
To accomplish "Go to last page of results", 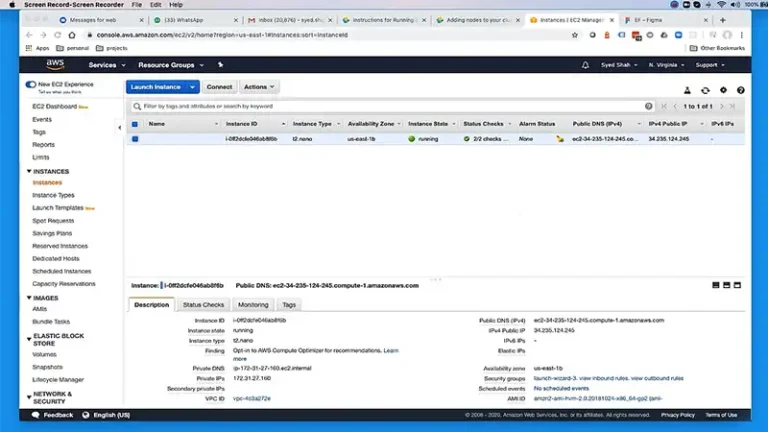I will click(x=732, y=106).
